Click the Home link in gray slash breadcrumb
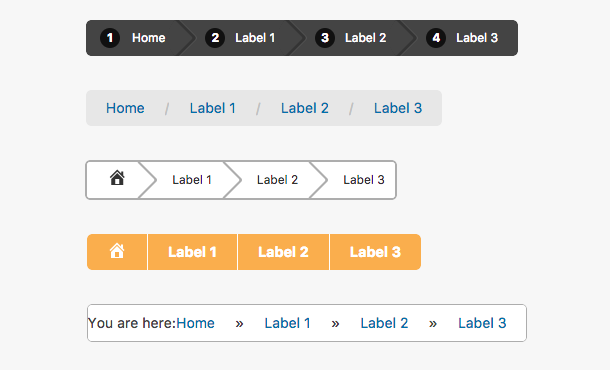The width and height of the screenshot is (610, 370). (x=125, y=108)
